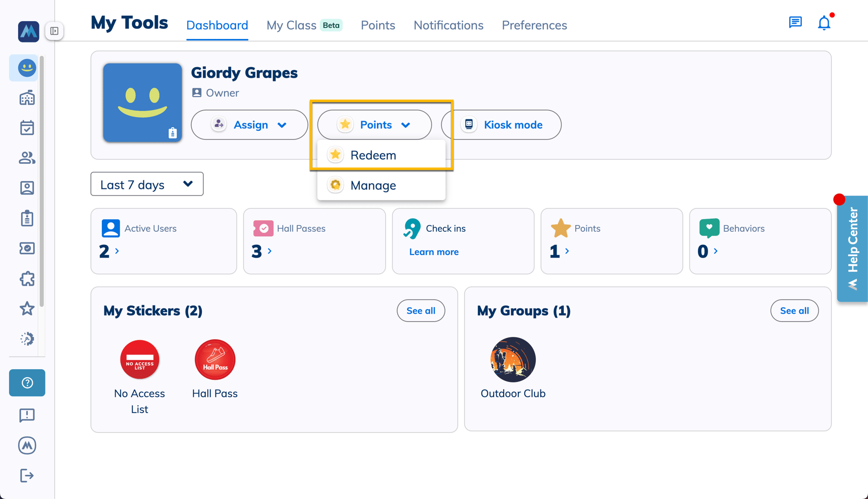
Task: Open the Last 7 days date filter
Action: click(146, 184)
